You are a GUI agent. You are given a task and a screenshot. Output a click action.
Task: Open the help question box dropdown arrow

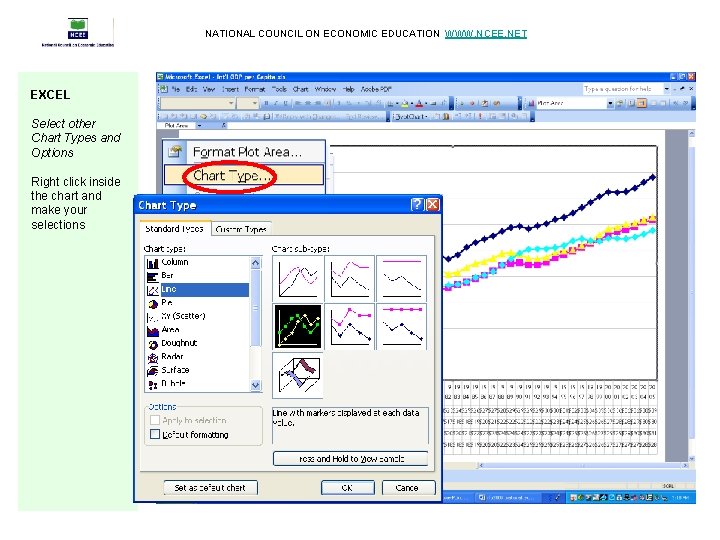[x=667, y=89]
